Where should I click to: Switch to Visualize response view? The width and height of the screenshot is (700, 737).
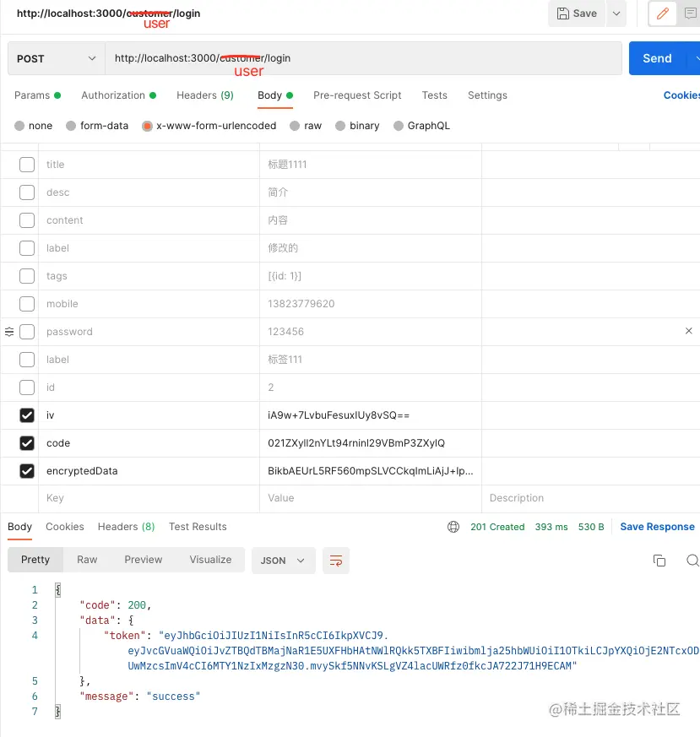(210, 560)
